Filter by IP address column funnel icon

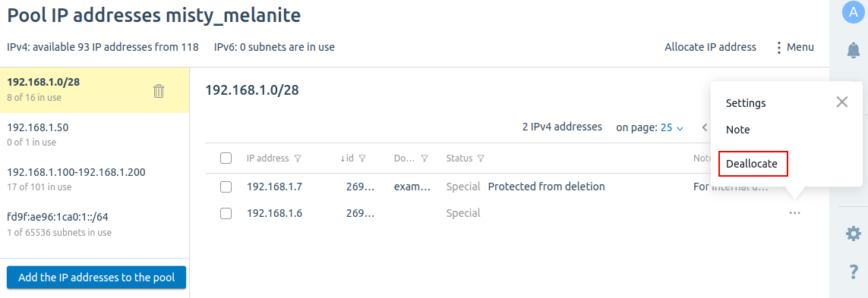298,158
